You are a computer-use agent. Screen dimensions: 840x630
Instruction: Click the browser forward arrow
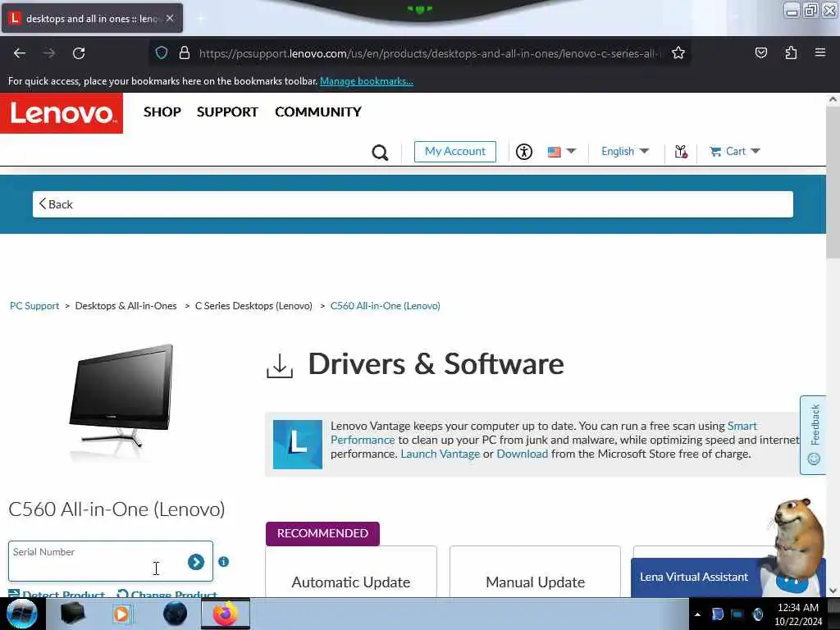tap(49, 53)
